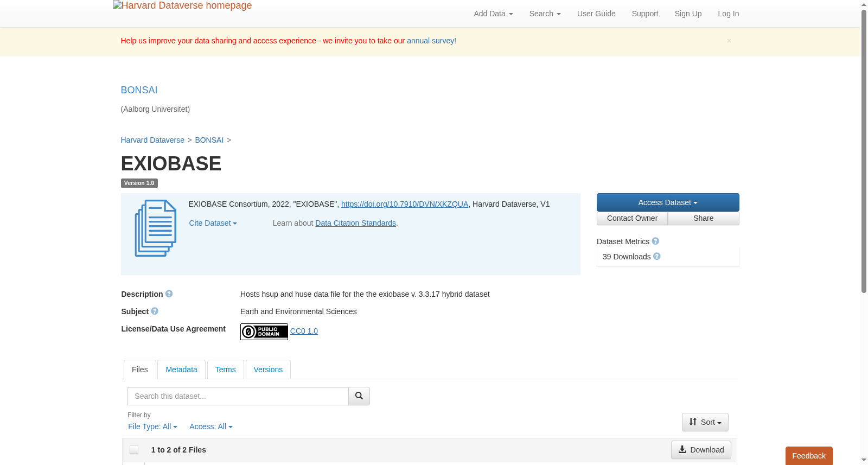This screenshot has width=868, height=465.
Task: Click the Search this dataset field
Action: [x=238, y=396]
